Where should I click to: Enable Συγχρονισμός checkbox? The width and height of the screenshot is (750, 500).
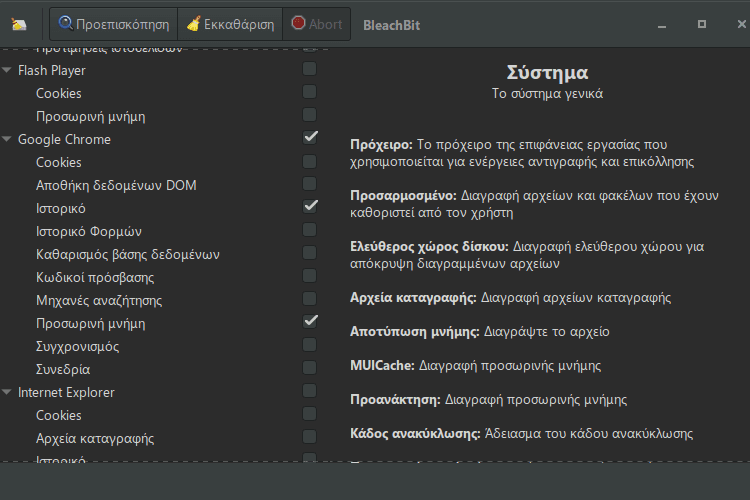[309, 344]
